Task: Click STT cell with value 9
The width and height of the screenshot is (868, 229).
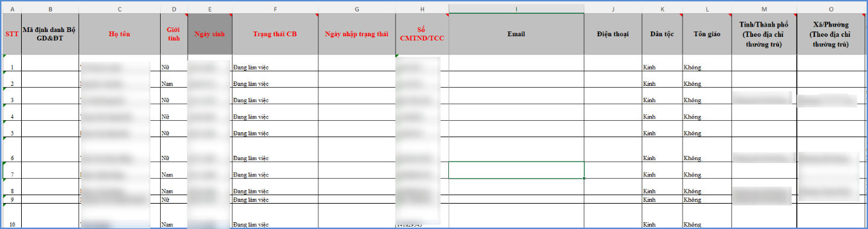Action: (12, 199)
